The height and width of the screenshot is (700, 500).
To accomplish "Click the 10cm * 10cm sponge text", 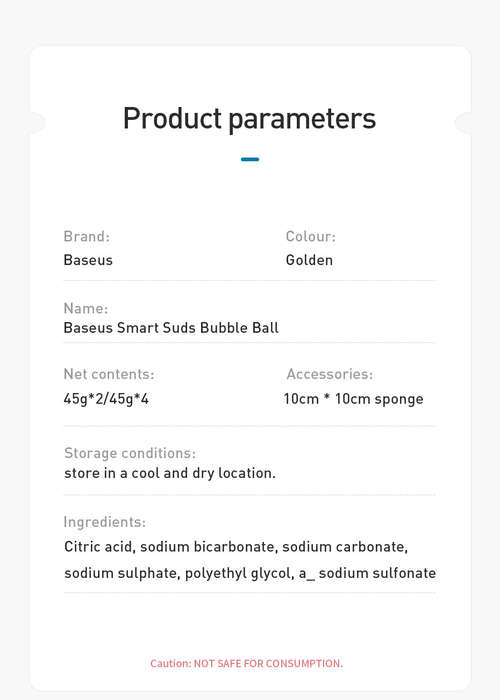I will [x=354, y=399].
